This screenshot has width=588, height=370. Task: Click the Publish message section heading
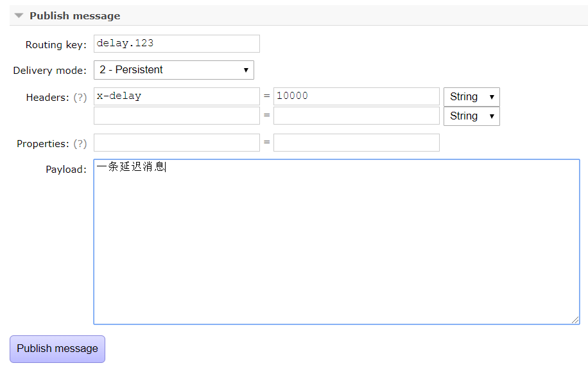pyautogui.click(x=75, y=16)
